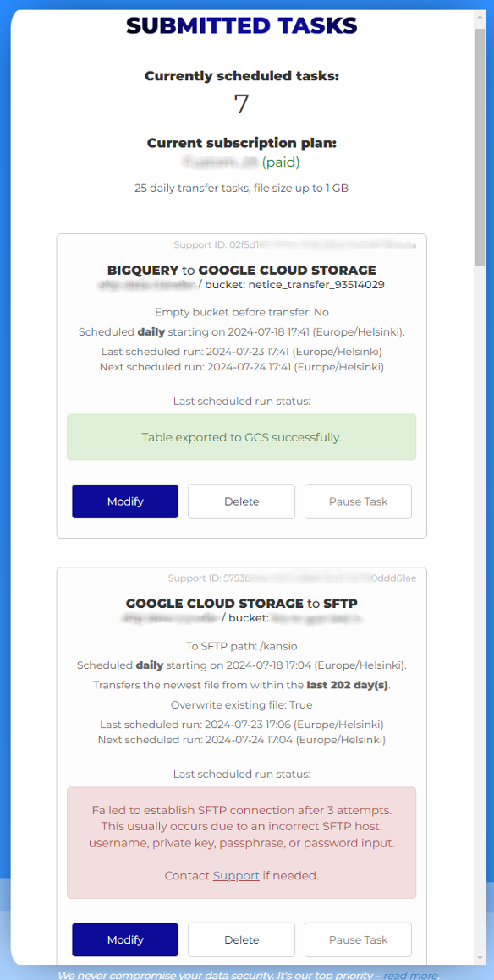Select the Support ID ending in 0ddd61ae

pyautogui.click(x=292, y=578)
